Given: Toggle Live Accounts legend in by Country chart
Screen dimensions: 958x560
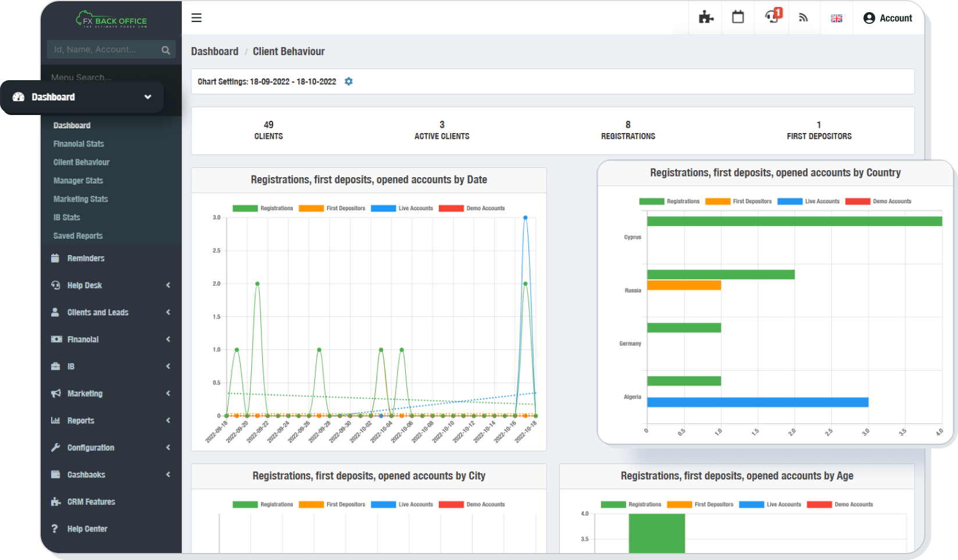Looking at the screenshot, I should [x=808, y=202].
